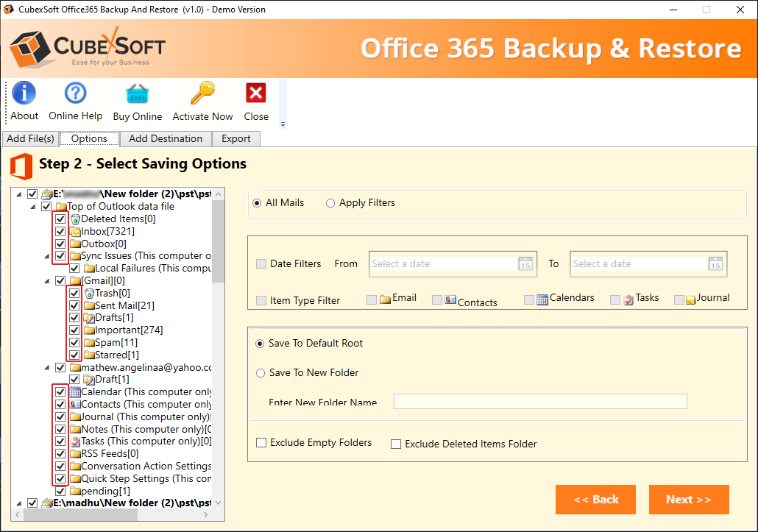Screen dimensions: 758x532
Task: Click the tree horizontal scrollbar thumb
Action: [x=81, y=515]
